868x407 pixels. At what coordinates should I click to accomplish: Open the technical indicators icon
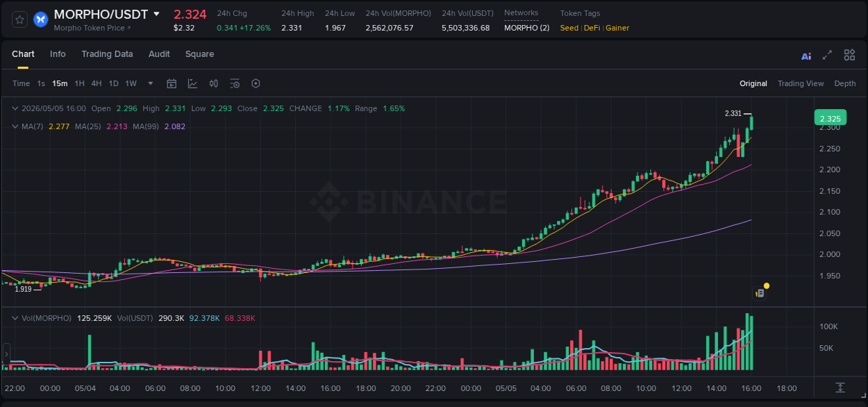192,83
